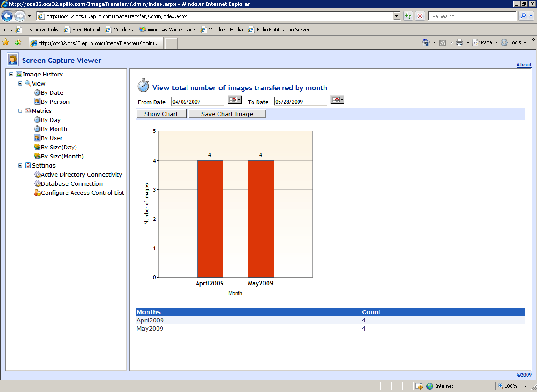Click the Home icon in command bar
Screen dimensions: 537x392
[x=426, y=42]
